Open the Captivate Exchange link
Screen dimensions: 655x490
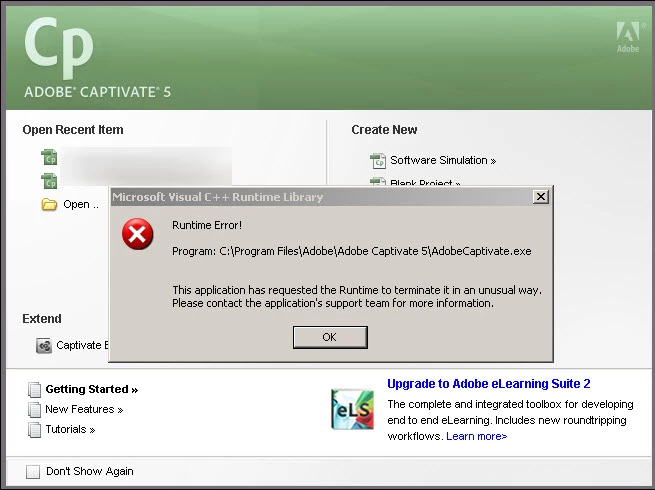click(82, 345)
